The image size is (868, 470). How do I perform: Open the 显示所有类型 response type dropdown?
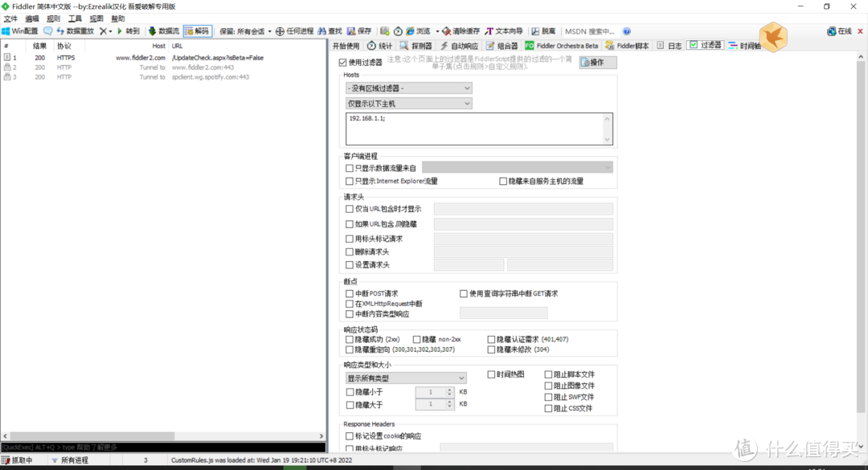(405, 378)
